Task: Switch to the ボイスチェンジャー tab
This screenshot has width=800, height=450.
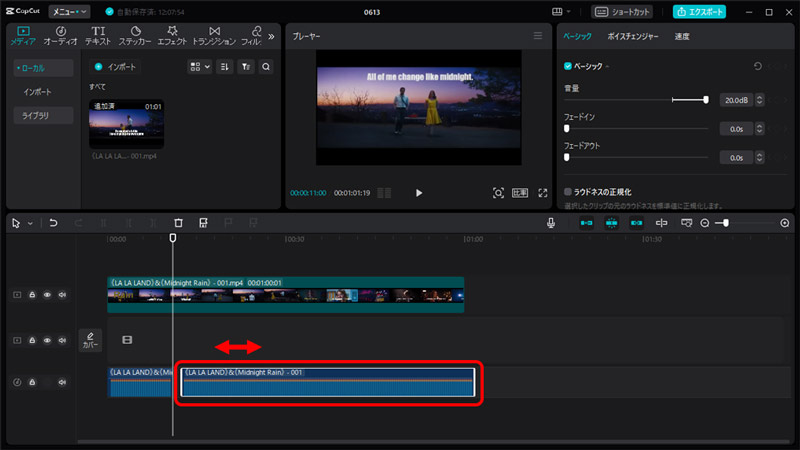Action: (633, 36)
